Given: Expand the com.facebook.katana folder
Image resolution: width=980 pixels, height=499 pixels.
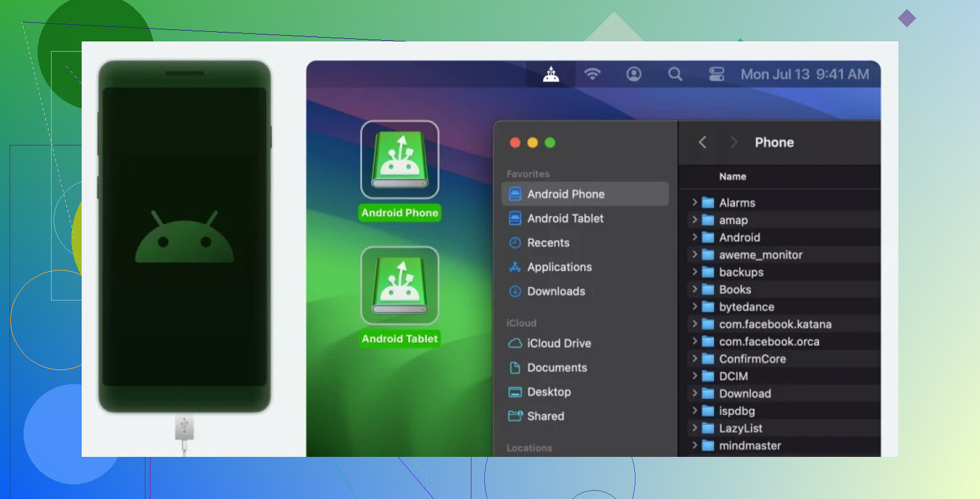Looking at the screenshot, I should click(694, 324).
